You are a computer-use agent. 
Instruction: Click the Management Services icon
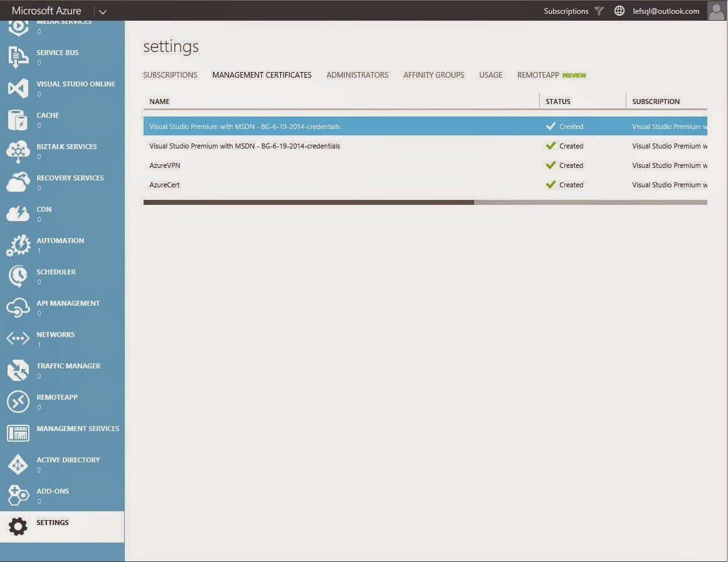[x=18, y=433]
